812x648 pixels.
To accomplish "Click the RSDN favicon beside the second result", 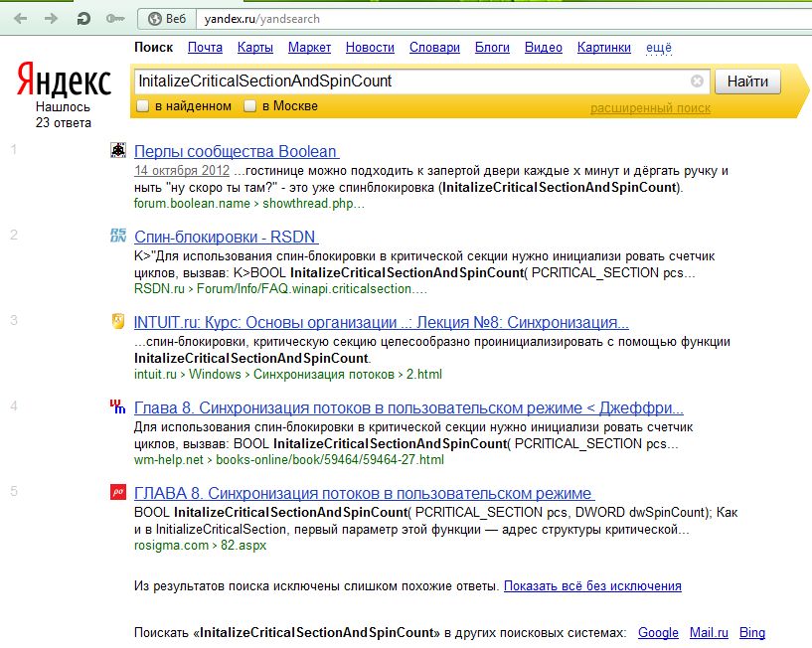I will click(118, 236).
